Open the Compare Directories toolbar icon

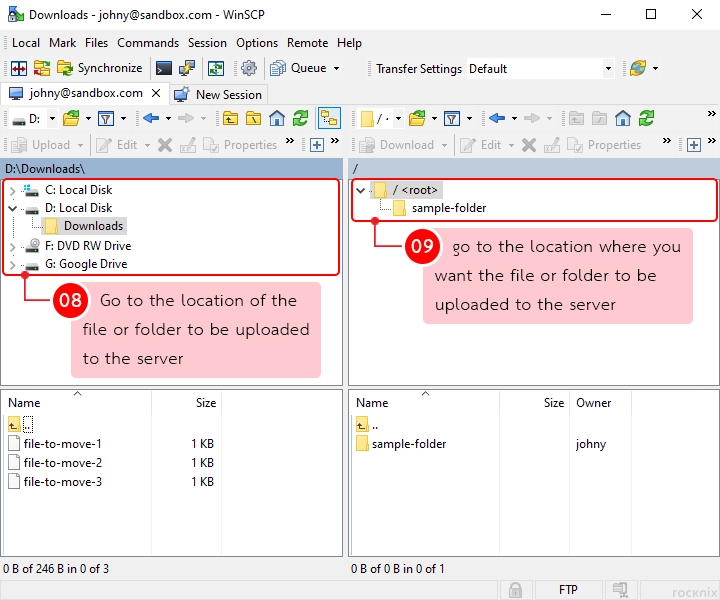tap(19, 68)
